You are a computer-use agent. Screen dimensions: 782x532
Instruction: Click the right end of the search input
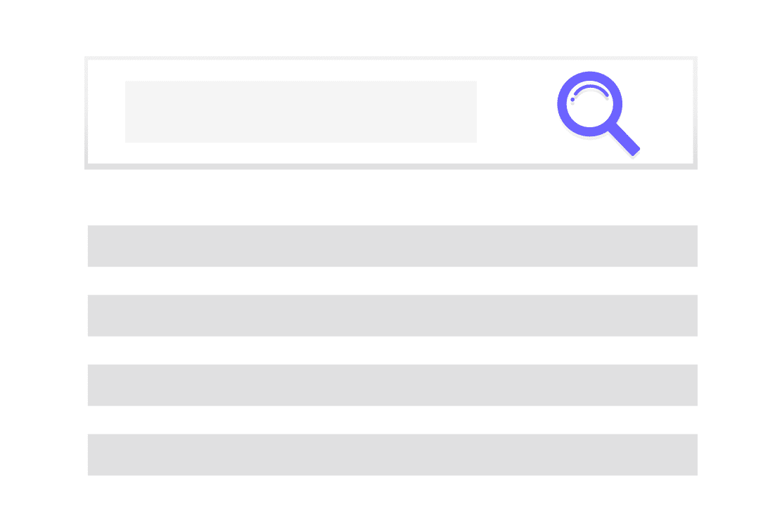point(470,112)
